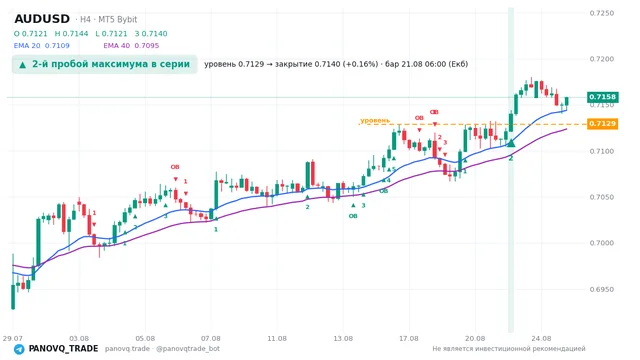Click the 05.08 date axis label
Image resolution: width=640 pixels, height=360 pixels.
coord(145,338)
